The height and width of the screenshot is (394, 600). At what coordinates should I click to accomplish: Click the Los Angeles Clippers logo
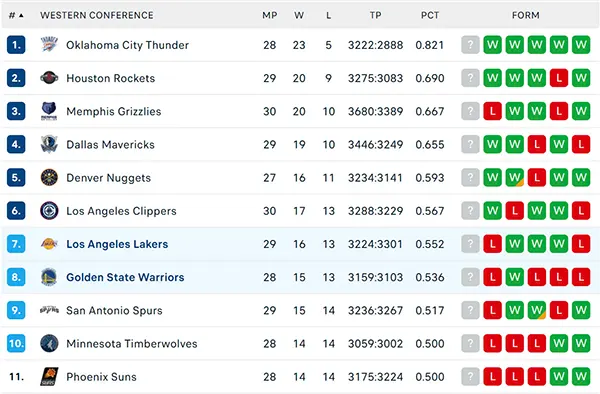pyautogui.click(x=49, y=211)
